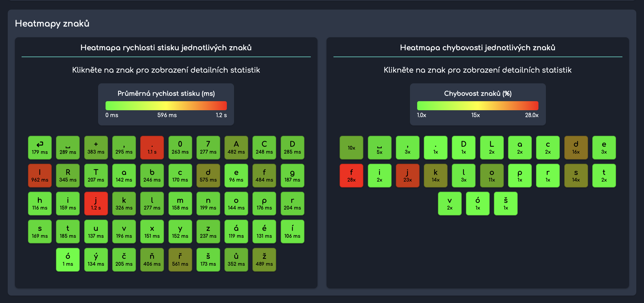
Task: Click the 'š' error tile showing 1x
Action: (506, 203)
